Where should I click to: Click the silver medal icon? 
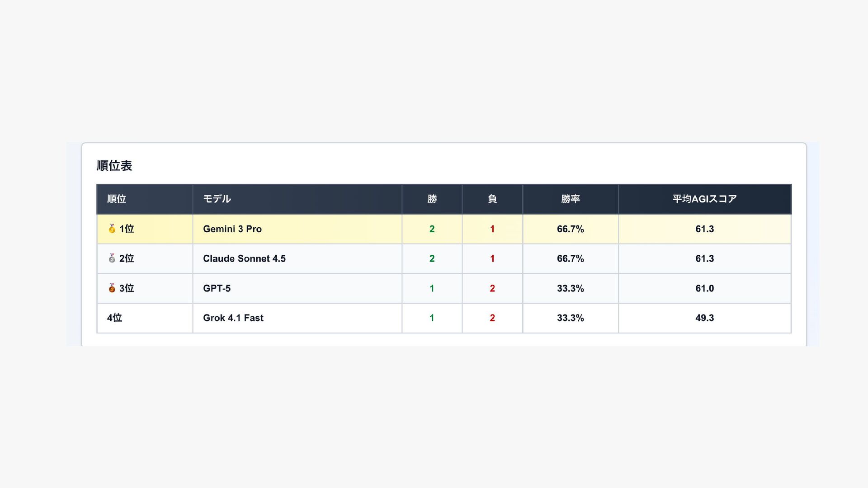(112, 258)
